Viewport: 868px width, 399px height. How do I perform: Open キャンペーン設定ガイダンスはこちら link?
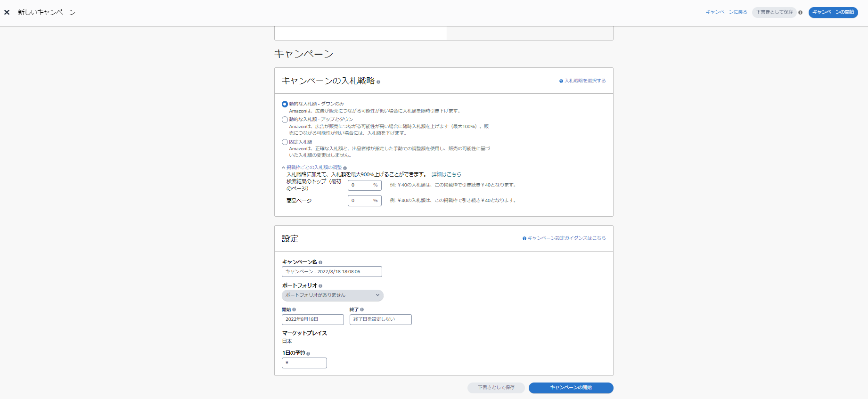click(564, 238)
